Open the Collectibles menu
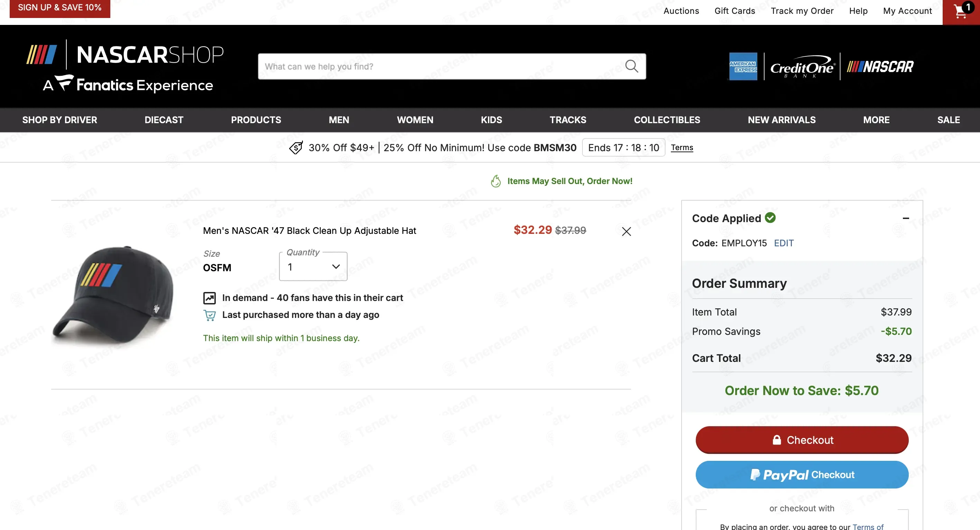Screen dimensions: 980x530 (667, 120)
